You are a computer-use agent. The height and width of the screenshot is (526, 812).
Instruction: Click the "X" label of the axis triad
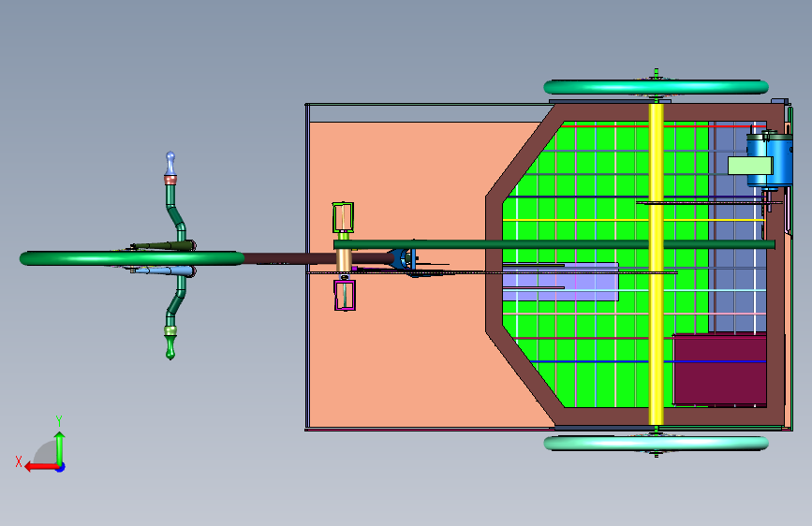pyautogui.click(x=19, y=461)
